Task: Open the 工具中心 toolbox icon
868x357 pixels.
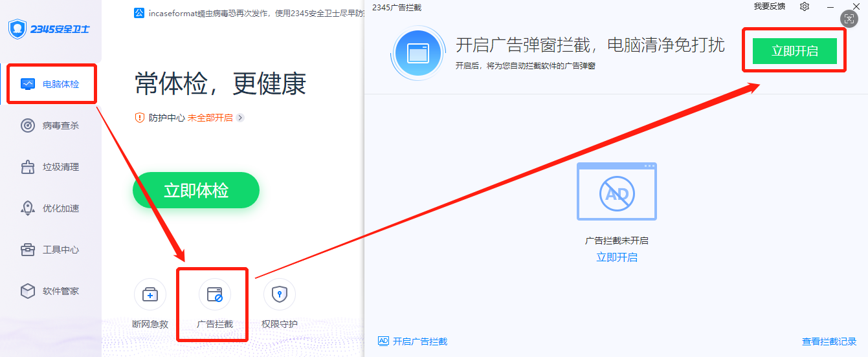Action: click(x=28, y=250)
